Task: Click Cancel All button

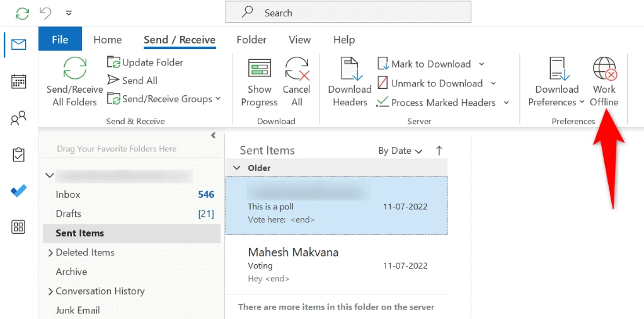Action: coord(297,82)
